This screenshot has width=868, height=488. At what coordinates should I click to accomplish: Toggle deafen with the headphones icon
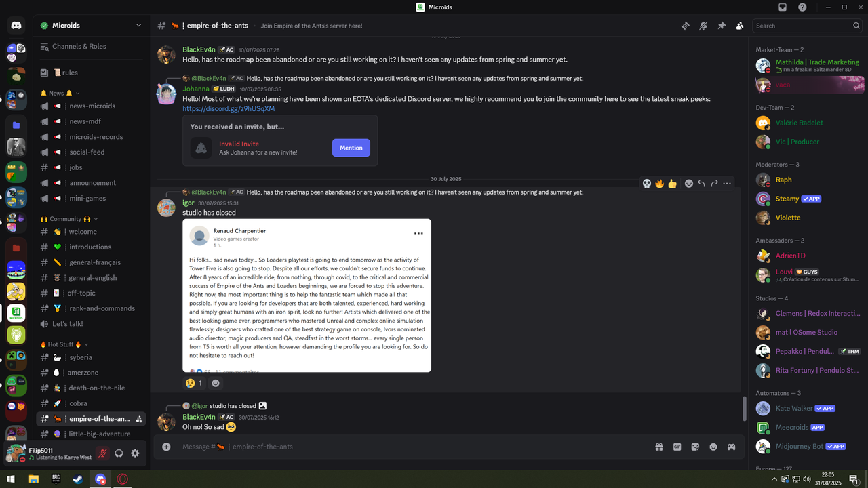119,453
